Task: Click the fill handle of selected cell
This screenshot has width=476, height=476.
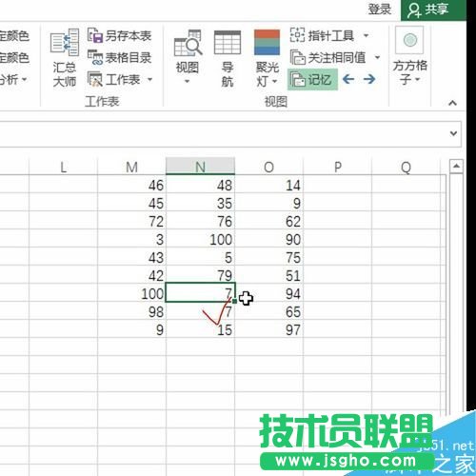Action: (234, 301)
